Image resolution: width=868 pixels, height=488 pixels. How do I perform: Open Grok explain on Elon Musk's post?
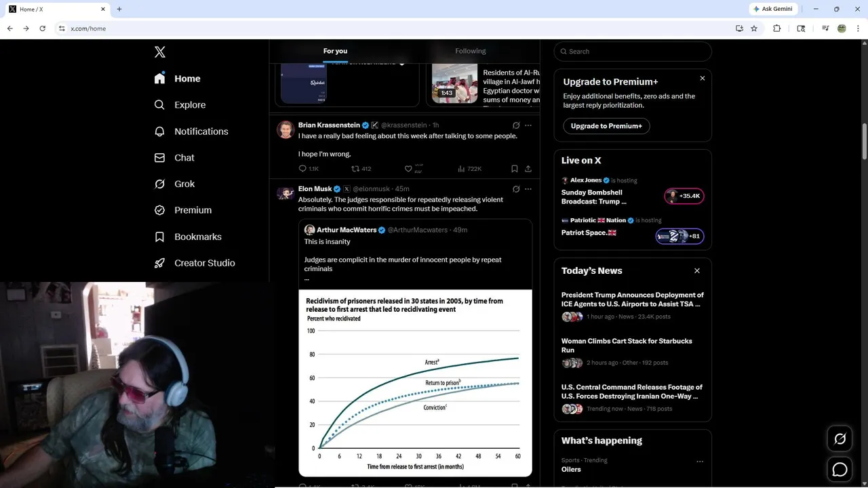pos(516,189)
